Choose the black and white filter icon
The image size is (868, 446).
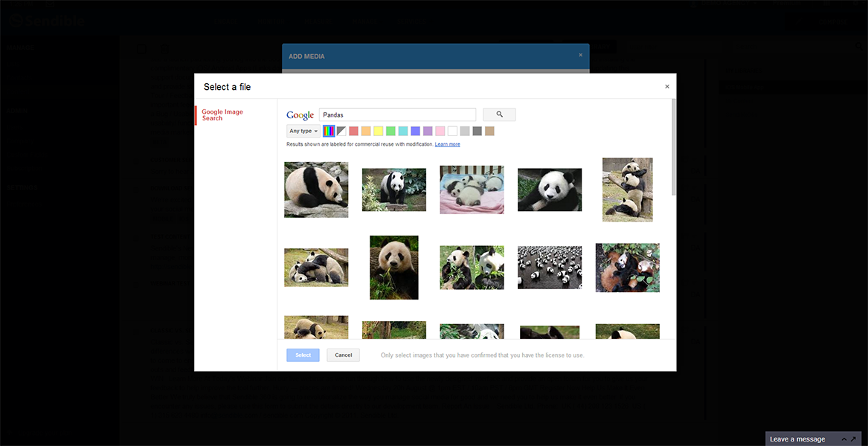341,131
